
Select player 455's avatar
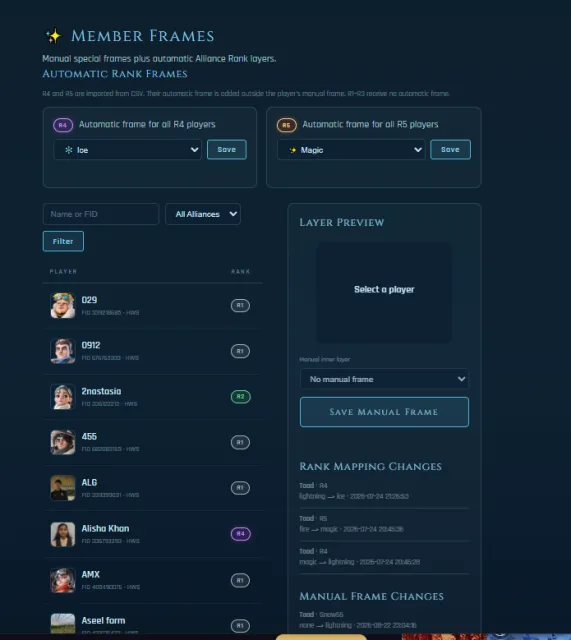pos(62,442)
